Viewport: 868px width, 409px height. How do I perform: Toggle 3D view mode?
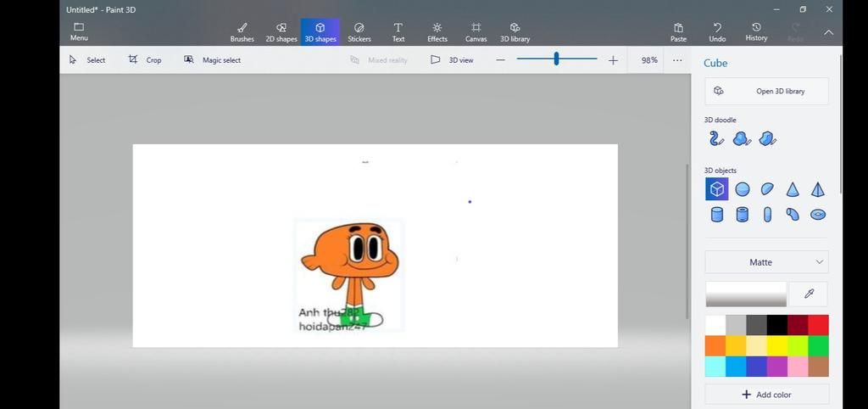(453, 60)
